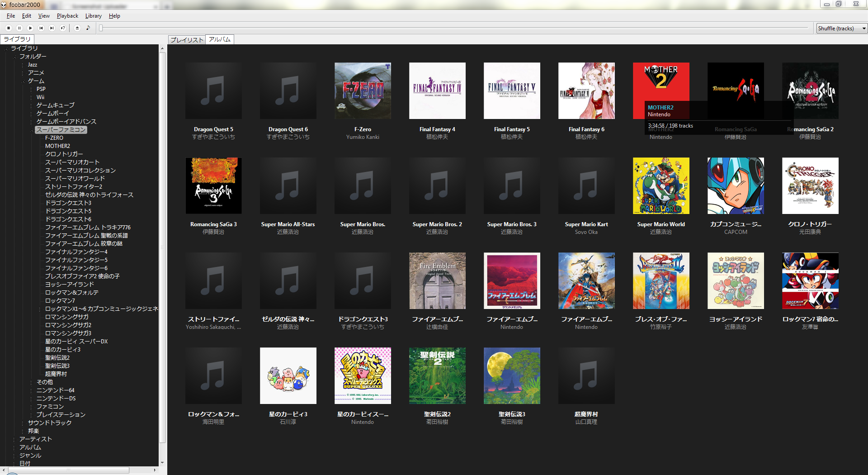Viewport: 868px width, 475px height.
Task: Click the foobar2000 title bar icon
Action: point(4,5)
